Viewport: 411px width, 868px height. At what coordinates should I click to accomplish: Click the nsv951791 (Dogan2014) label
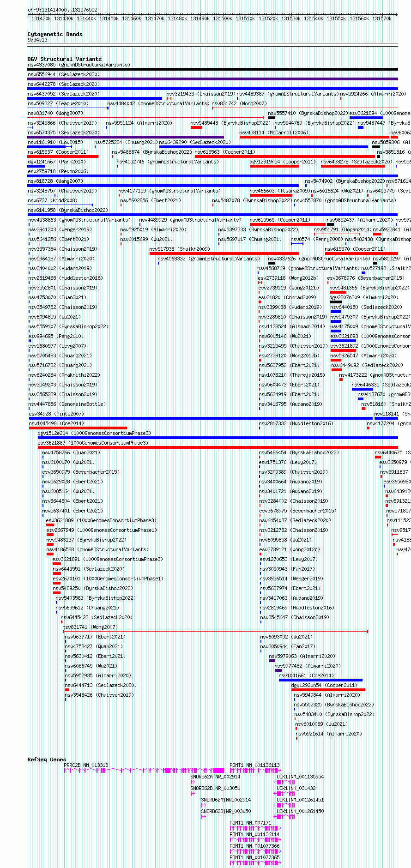(x=343, y=229)
